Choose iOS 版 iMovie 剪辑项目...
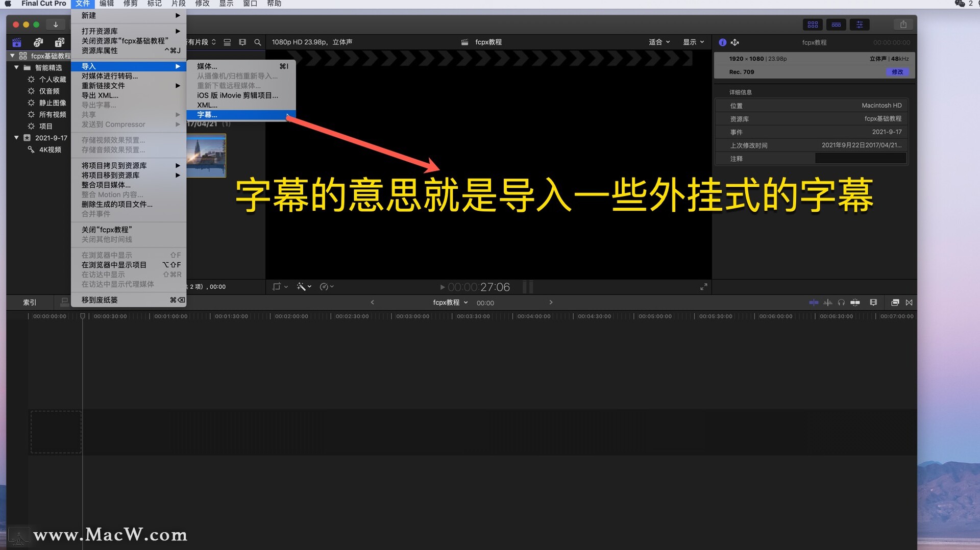This screenshot has width=980, height=550. 241,95
